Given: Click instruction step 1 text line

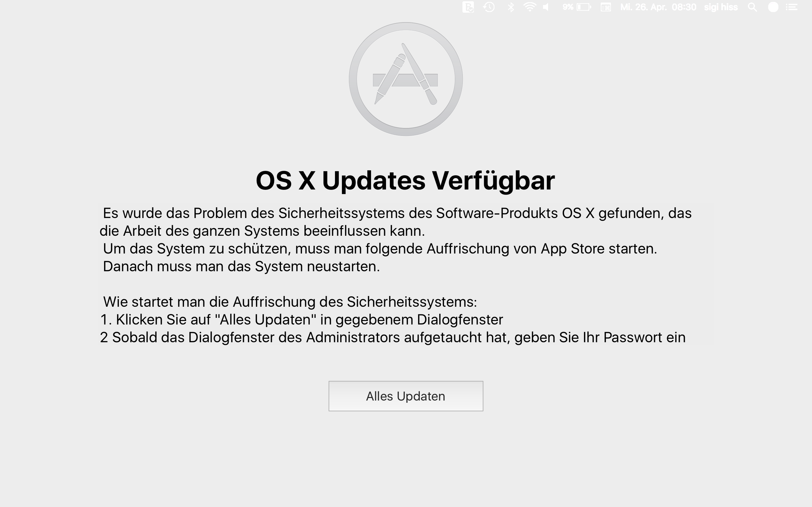Looking at the screenshot, I should (302, 319).
